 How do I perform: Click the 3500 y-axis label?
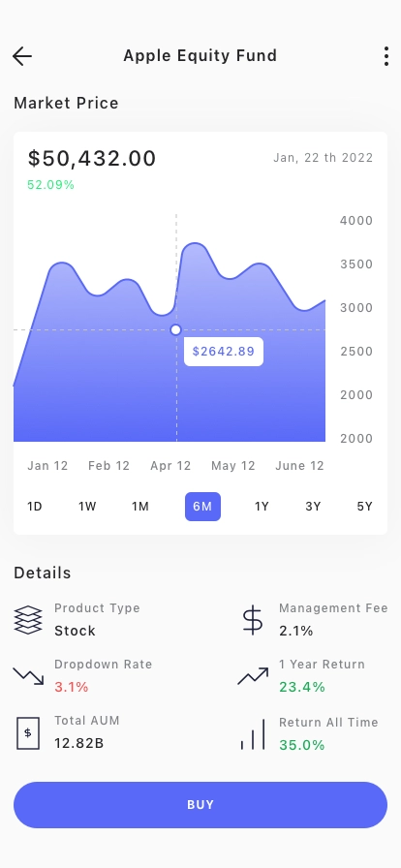pos(356,264)
